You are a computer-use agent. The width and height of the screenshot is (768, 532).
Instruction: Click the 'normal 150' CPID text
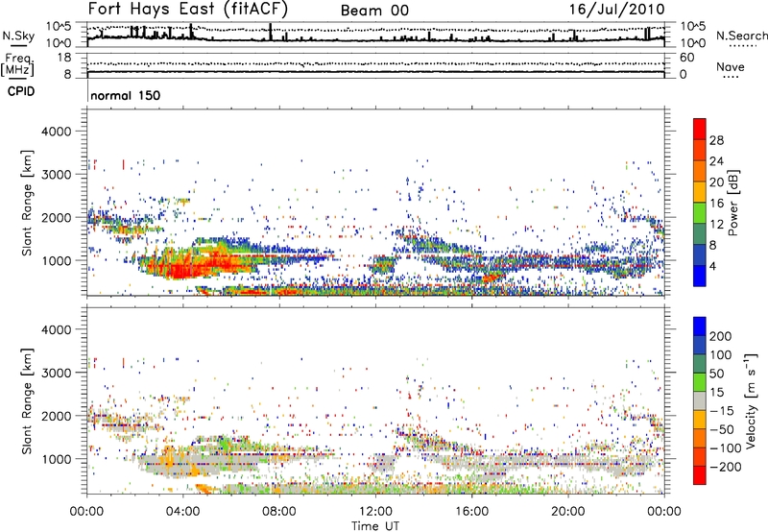pyautogui.click(x=126, y=95)
